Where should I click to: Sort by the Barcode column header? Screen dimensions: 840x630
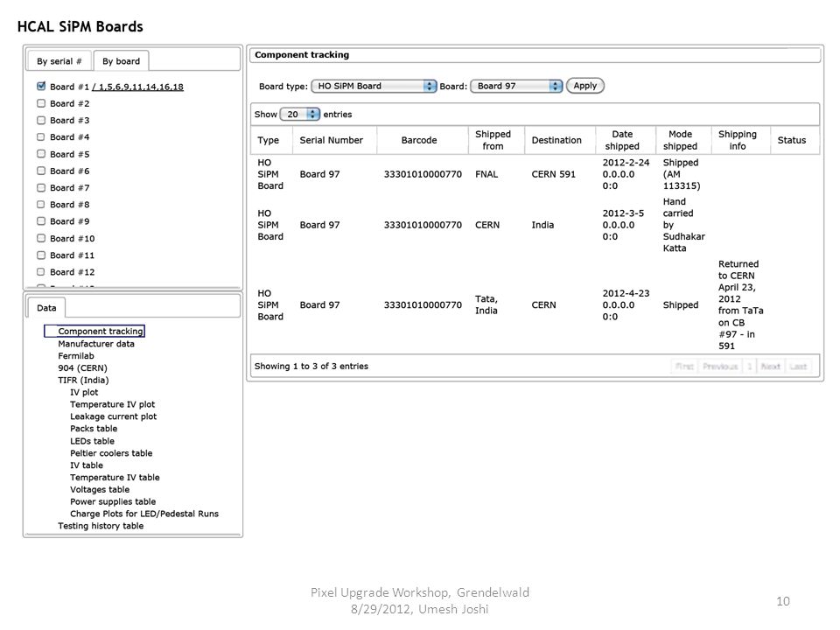point(423,140)
